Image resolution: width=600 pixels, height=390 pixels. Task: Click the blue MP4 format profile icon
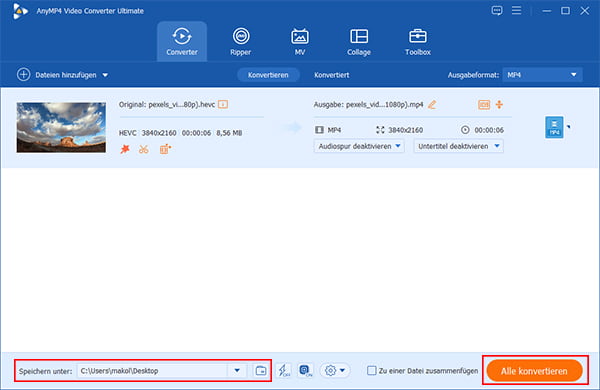pos(554,127)
